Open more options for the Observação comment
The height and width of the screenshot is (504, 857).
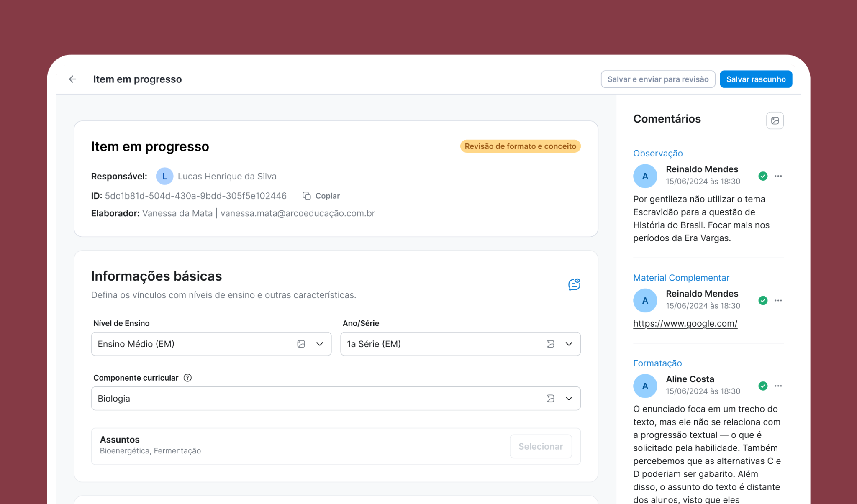tap(778, 176)
